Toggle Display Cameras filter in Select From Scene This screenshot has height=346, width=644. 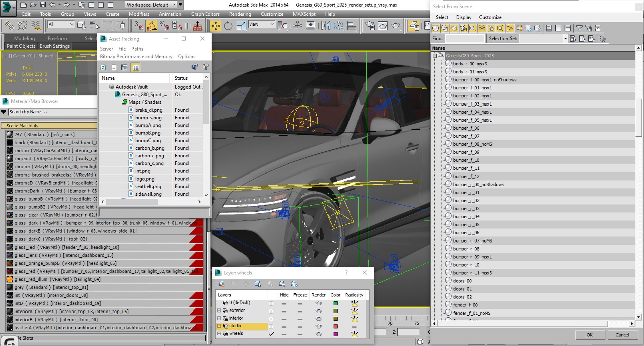[463, 28]
